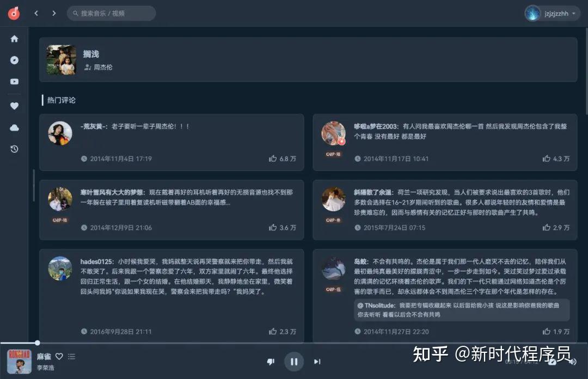Click the page vertical scrollbar
Image resolution: width=588 pixels, height=379 pixels.
point(586,71)
